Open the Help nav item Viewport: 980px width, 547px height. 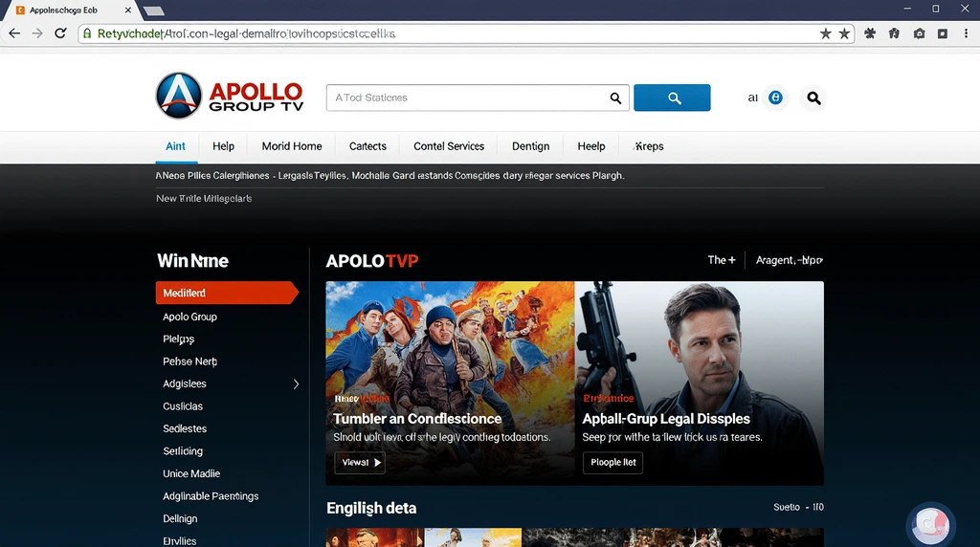[x=223, y=146]
